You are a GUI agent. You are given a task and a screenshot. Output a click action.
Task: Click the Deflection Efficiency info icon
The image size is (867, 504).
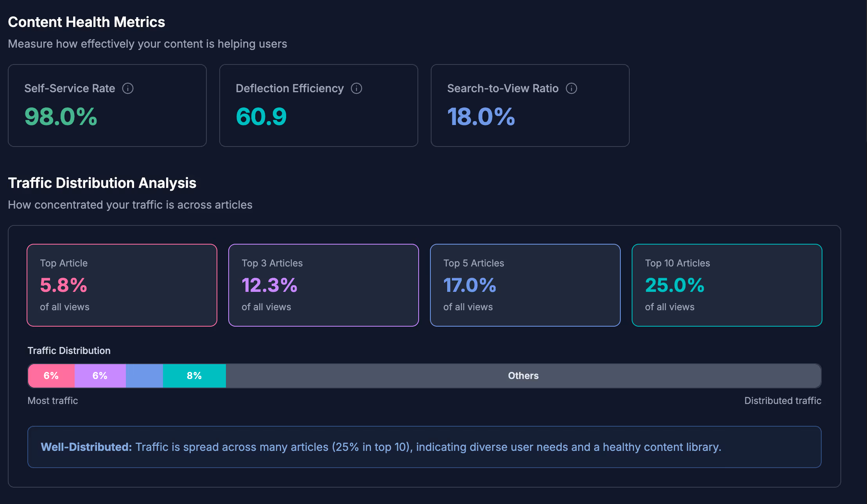(356, 88)
